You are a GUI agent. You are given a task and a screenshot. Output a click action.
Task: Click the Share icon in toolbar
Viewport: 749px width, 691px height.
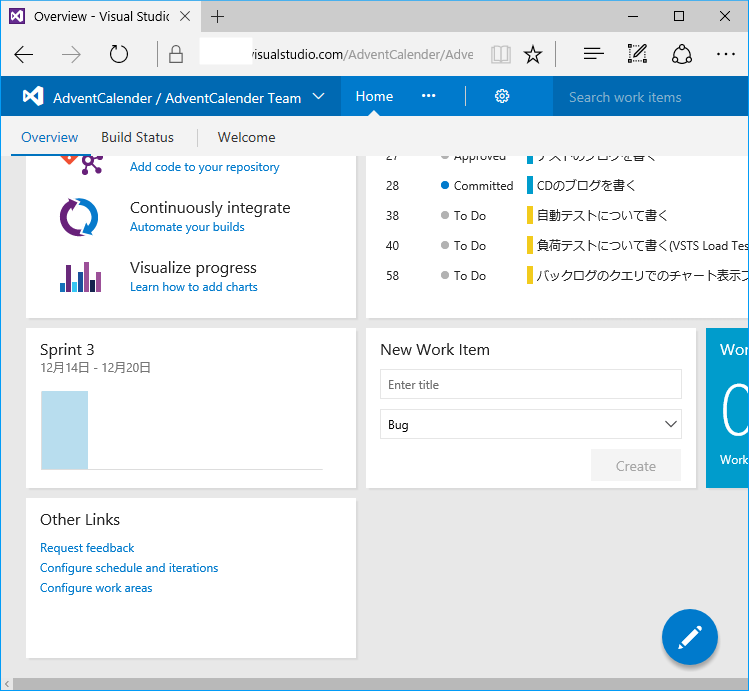[x=682, y=54]
